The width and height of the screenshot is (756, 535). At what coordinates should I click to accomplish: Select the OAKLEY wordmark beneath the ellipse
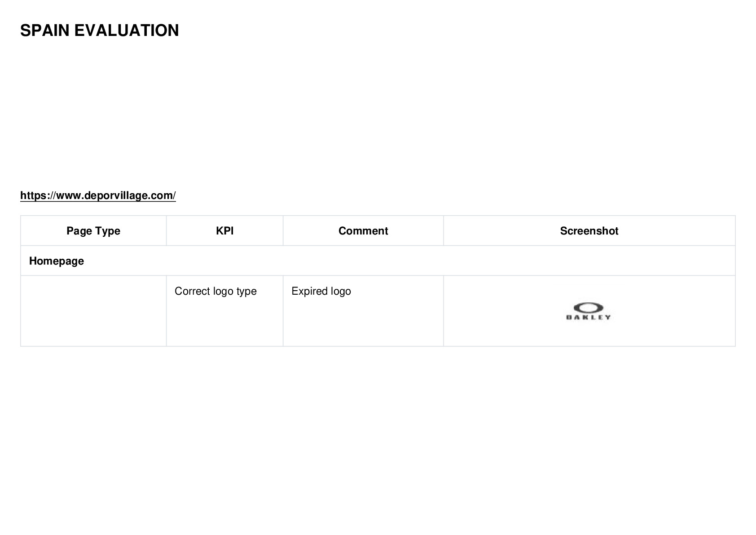(589, 317)
